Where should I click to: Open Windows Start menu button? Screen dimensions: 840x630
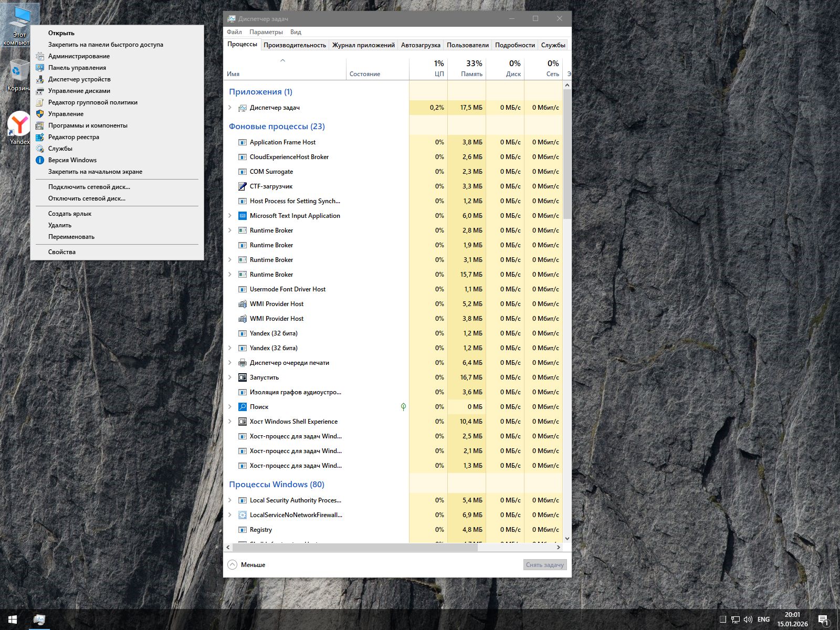13,619
